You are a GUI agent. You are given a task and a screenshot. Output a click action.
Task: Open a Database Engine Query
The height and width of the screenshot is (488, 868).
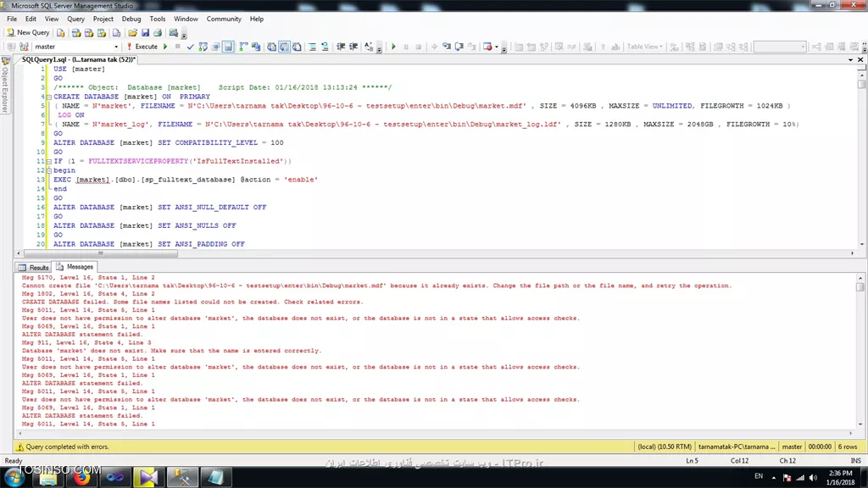61,33
